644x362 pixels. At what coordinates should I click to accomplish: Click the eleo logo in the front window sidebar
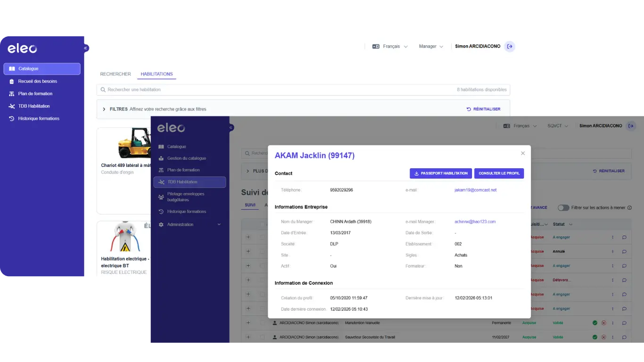[x=171, y=127]
